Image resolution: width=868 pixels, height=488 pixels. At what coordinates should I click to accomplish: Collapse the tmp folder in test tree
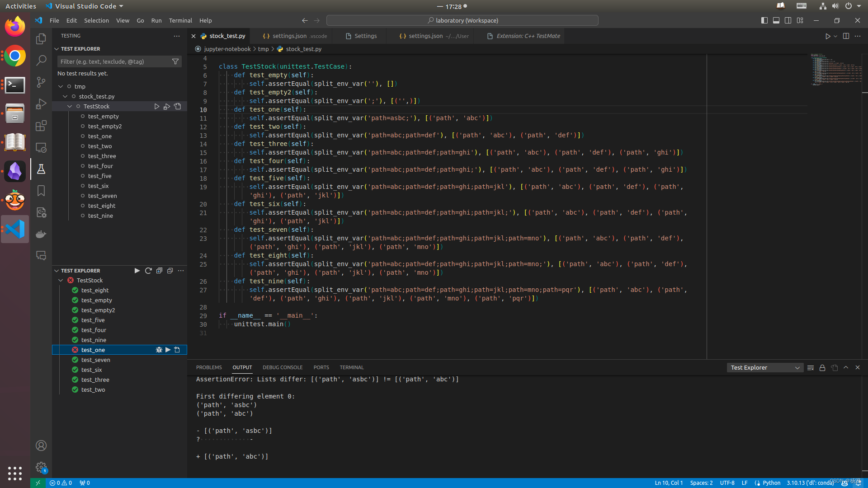click(x=61, y=86)
